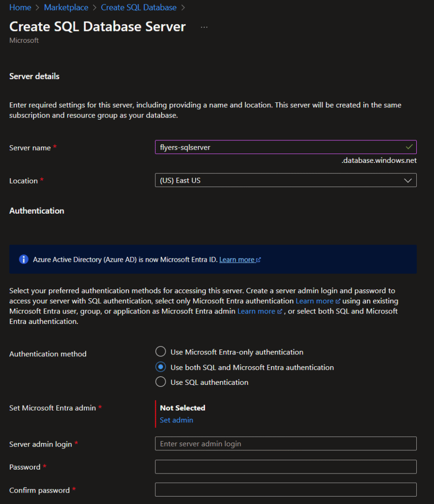Expand the Location dropdown

coord(286,180)
